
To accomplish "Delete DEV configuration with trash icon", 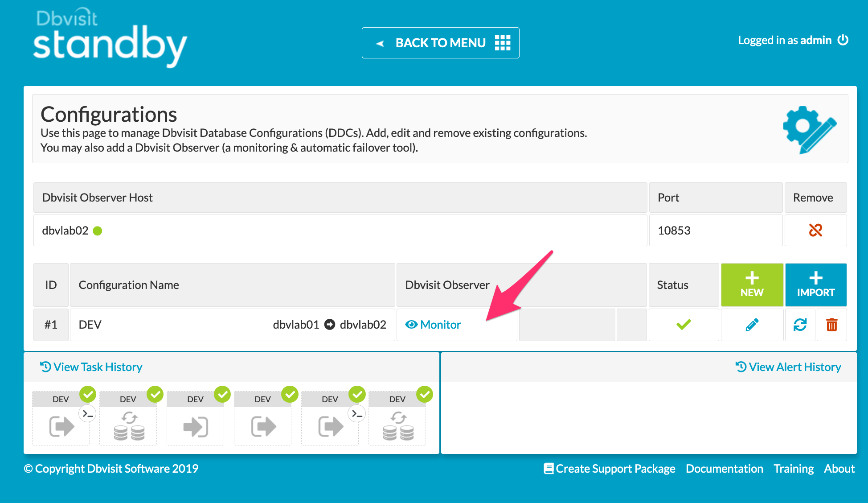I will (x=832, y=325).
